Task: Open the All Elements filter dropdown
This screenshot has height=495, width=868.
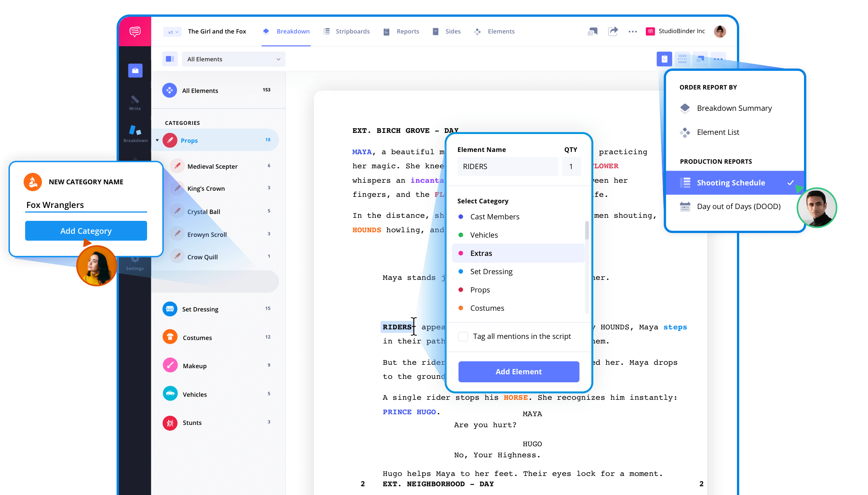Action: tap(233, 59)
